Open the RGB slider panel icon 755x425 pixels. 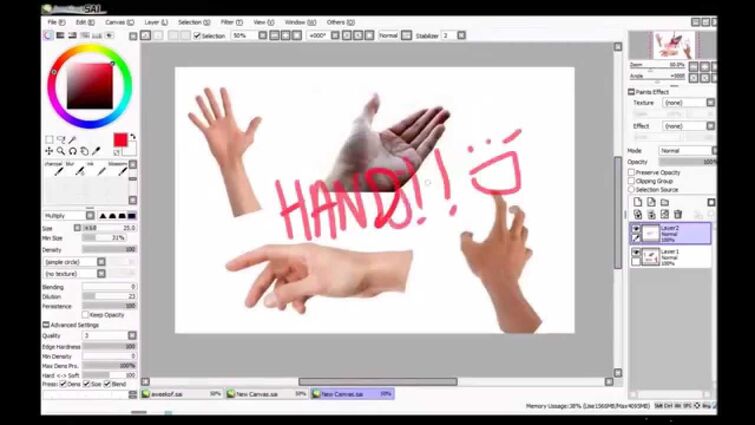click(60, 35)
